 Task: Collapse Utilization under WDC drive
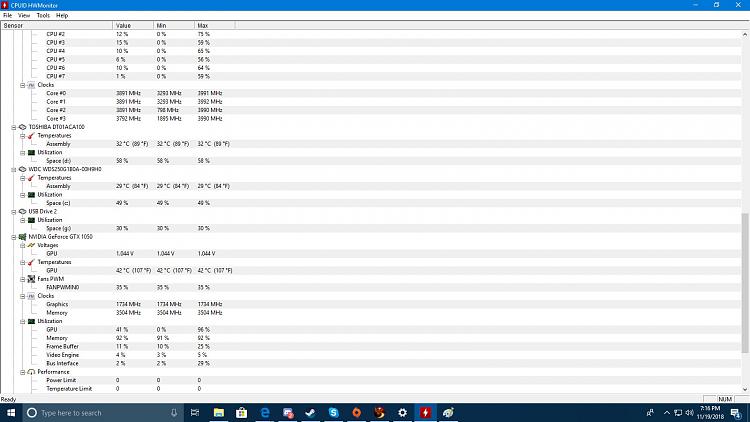pos(22,195)
